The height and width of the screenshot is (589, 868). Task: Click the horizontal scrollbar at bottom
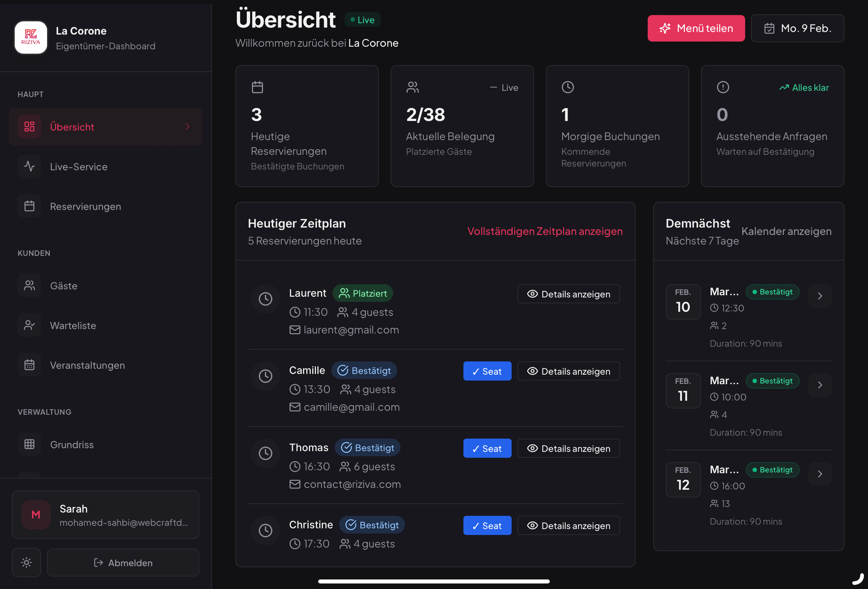434,581
